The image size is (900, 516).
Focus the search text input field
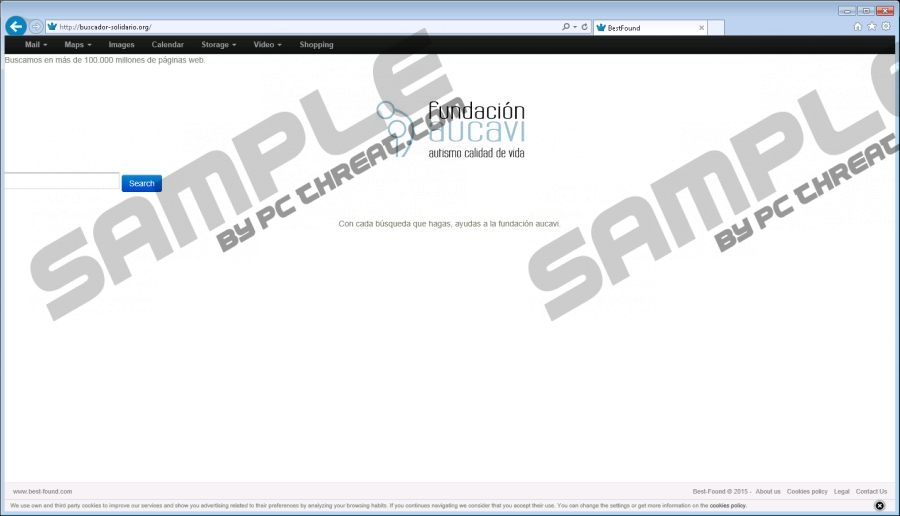point(61,182)
